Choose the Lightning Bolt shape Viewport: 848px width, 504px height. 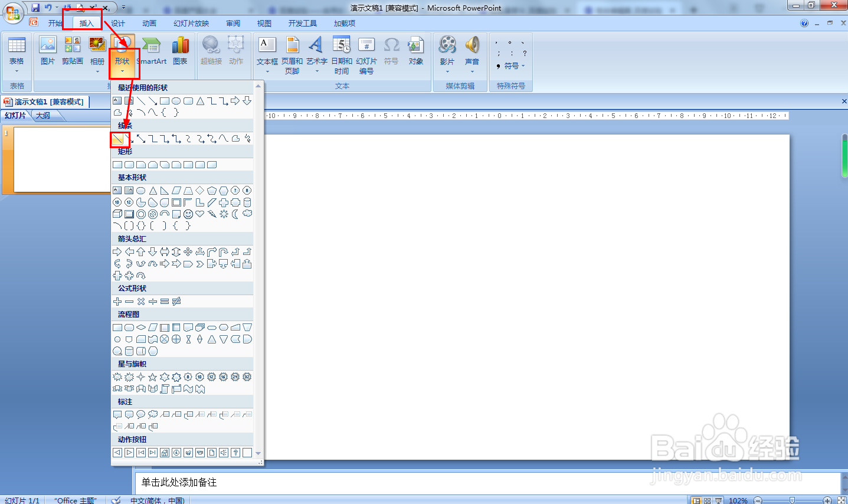click(x=212, y=214)
